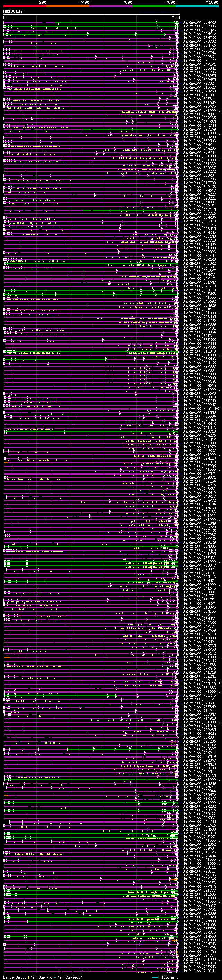Select the UniRef100_C1MZS3 label
The image size is (222, 980).
(199, 508)
